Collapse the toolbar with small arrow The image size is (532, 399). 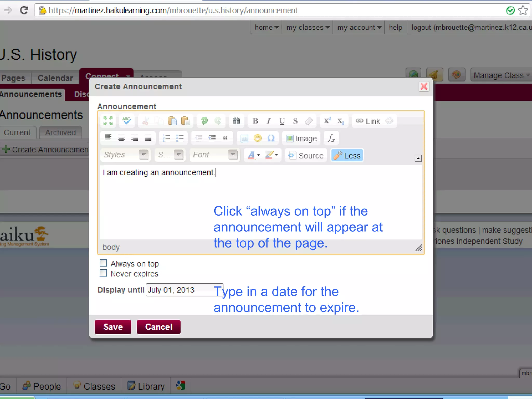[418, 158]
